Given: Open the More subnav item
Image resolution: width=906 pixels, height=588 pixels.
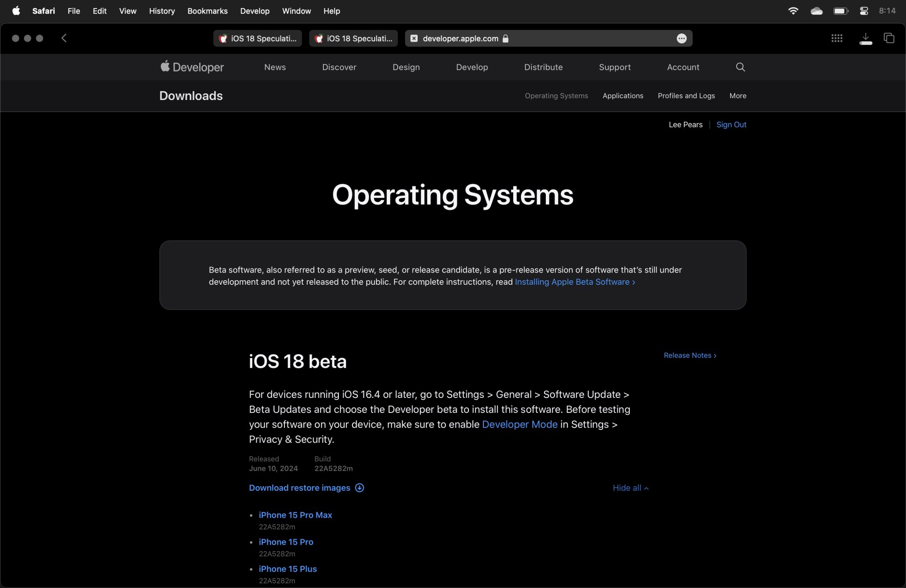Looking at the screenshot, I should coord(738,96).
